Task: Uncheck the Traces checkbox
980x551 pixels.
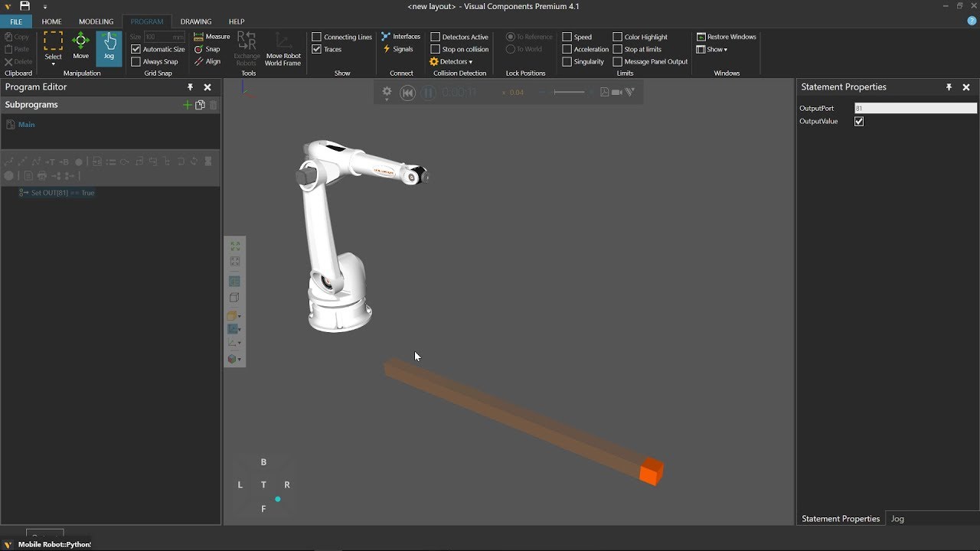Action: point(317,49)
